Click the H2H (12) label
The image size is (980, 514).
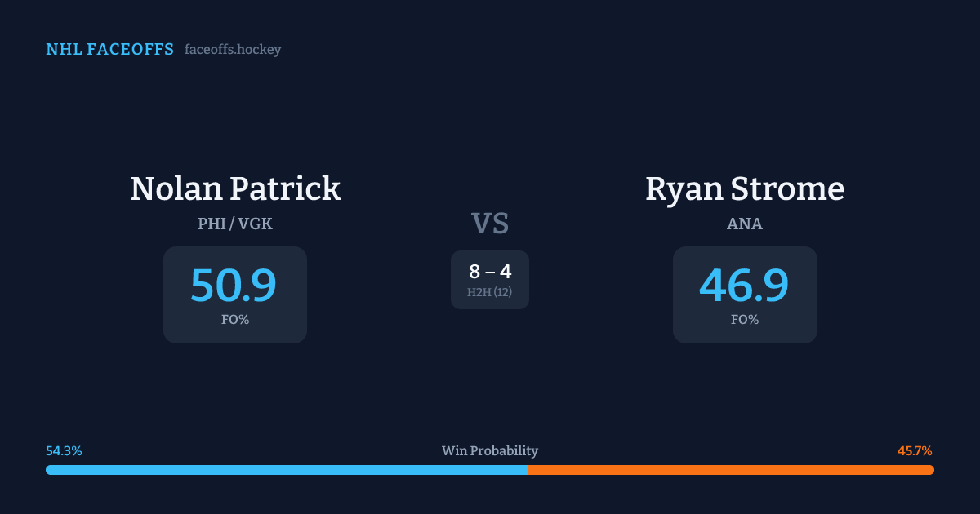[x=490, y=292]
